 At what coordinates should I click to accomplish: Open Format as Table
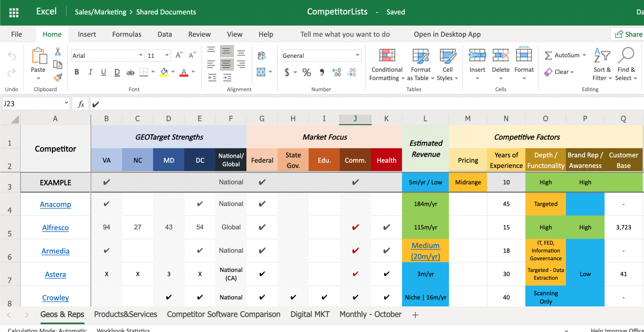[421, 65]
